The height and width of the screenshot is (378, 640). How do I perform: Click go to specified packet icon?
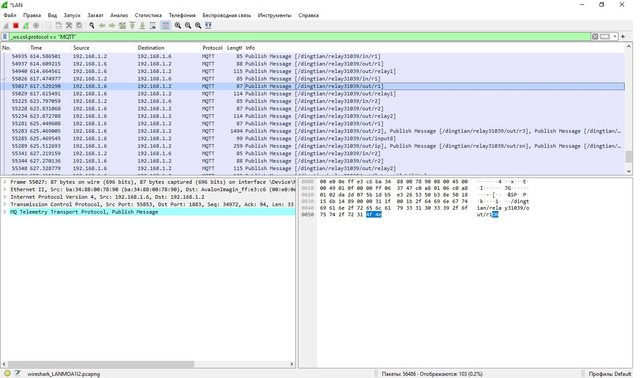point(122,26)
